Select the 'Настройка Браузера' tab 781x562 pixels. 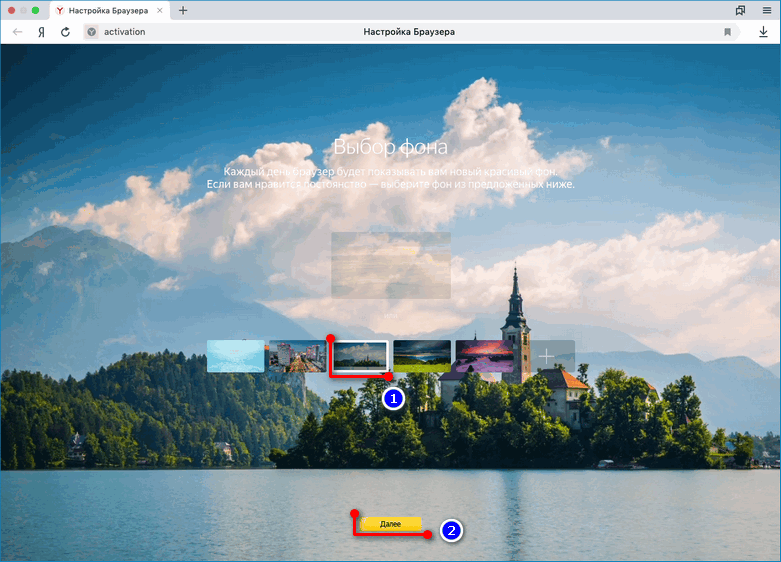(x=110, y=10)
